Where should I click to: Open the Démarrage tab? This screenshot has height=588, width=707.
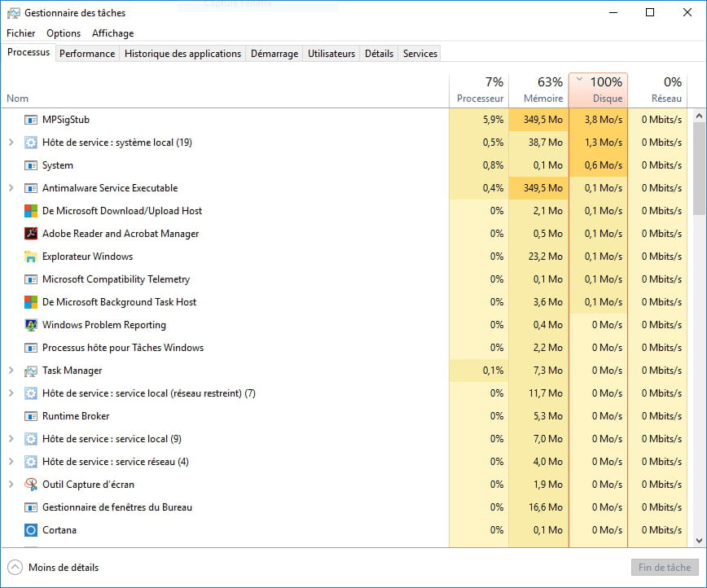point(274,54)
